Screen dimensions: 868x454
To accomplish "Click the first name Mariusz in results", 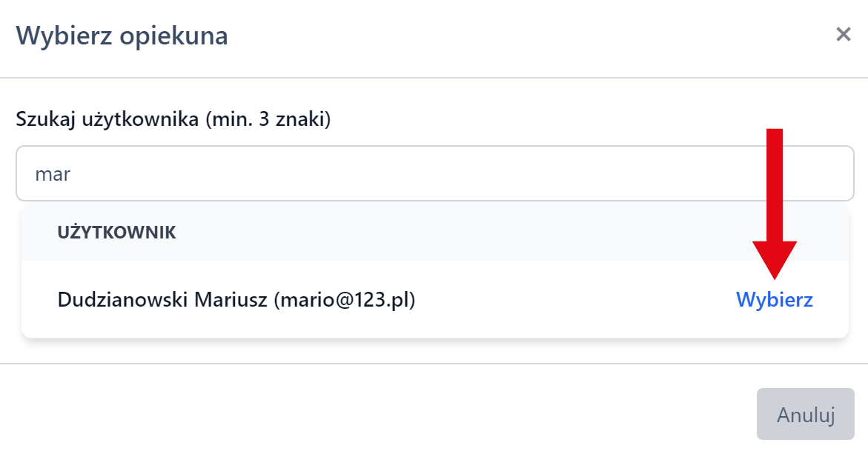I will pos(231,300).
